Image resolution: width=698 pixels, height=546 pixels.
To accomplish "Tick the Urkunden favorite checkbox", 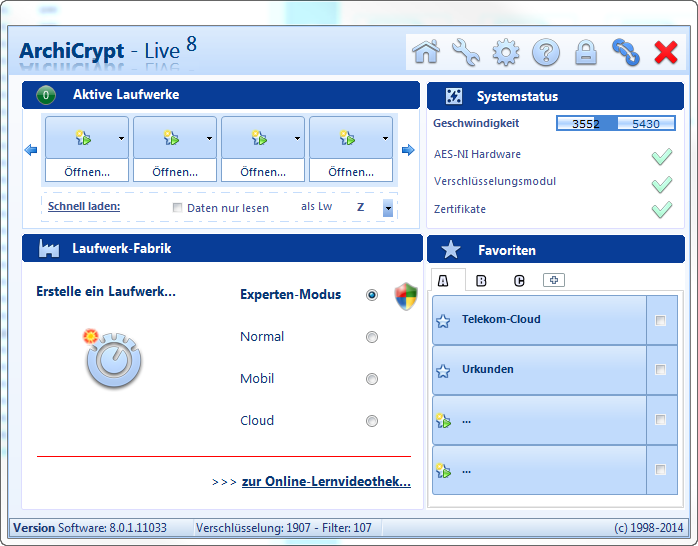I will [661, 370].
